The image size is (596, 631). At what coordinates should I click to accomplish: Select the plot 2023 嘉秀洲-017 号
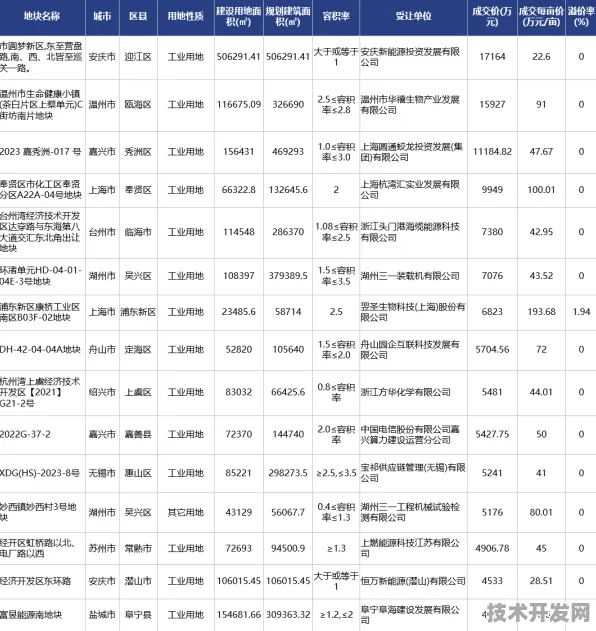41,152
